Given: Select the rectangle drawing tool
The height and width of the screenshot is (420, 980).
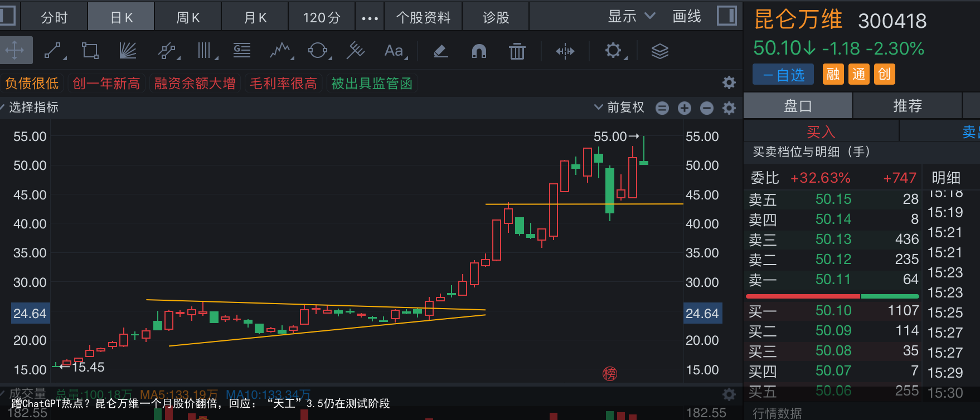Looking at the screenshot, I should [x=90, y=51].
